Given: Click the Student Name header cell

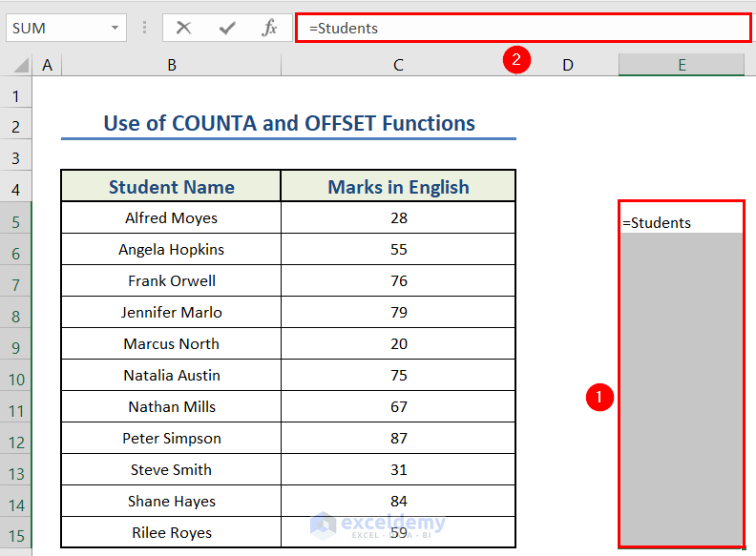Looking at the screenshot, I should 171,187.
